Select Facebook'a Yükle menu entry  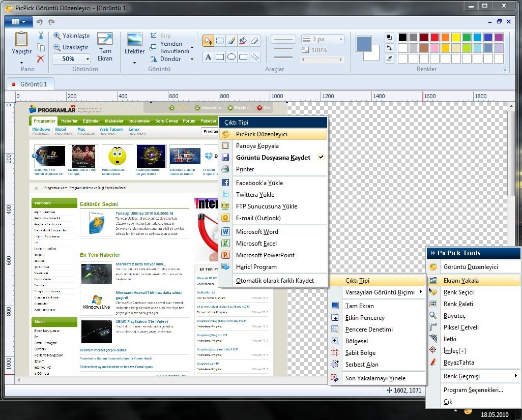tap(273, 183)
